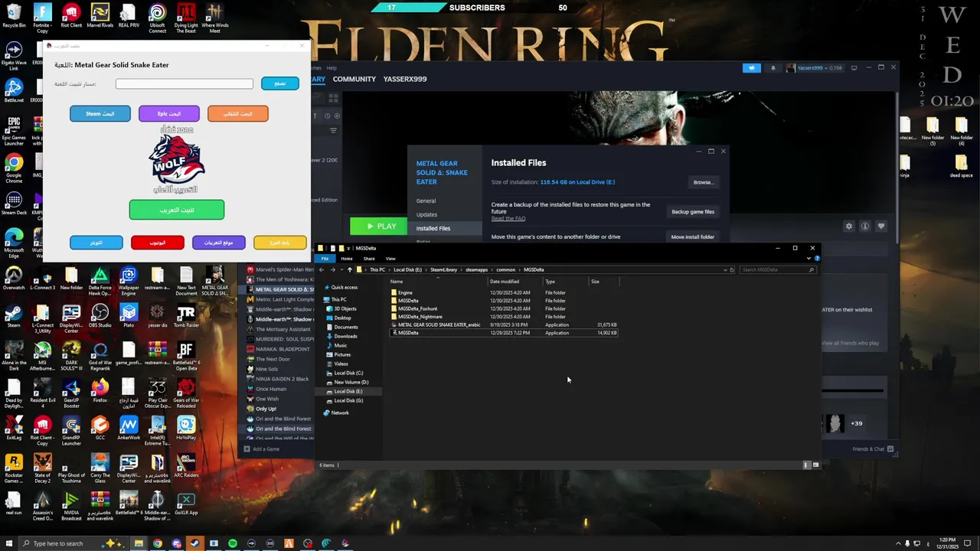Open Home ribbon tab in File Explorer
The width and height of the screenshot is (980, 551).
click(347, 259)
